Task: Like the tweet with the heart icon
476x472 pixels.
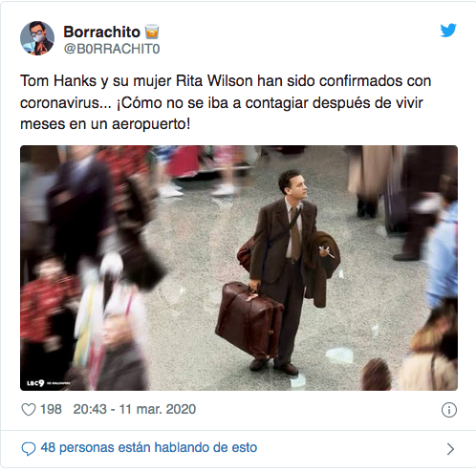Action: tap(29, 409)
